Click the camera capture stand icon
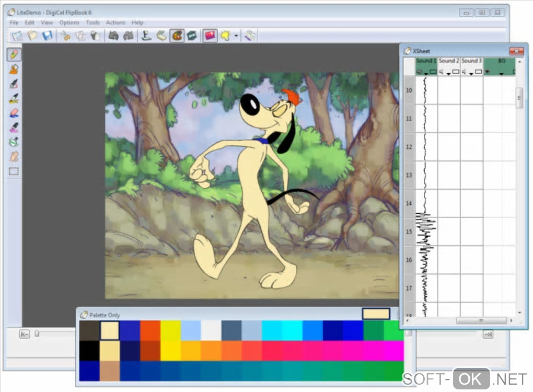The width and height of the screenshot is (533, 392). [146, 36]
